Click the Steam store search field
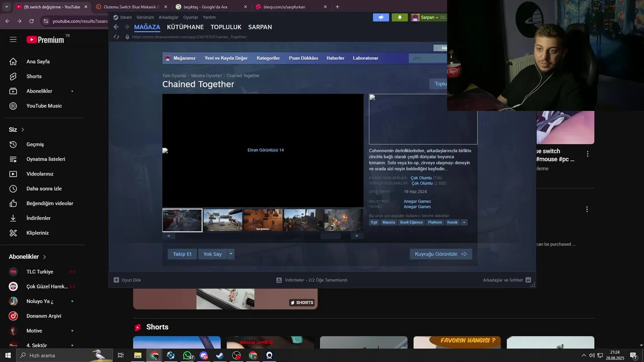Viewport: 644px width, 362px height. (x=428, y=58)
